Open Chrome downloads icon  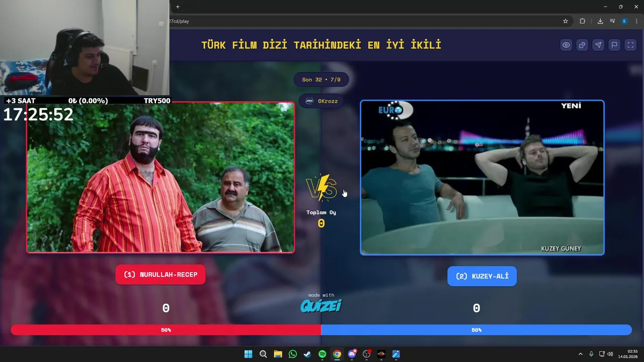click(600, 21)
